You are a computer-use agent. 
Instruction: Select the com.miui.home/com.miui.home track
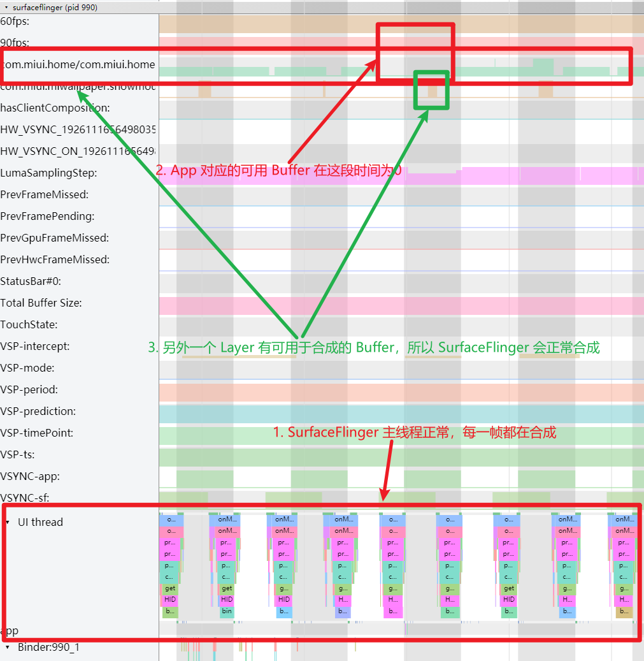(x=76, y=64)
